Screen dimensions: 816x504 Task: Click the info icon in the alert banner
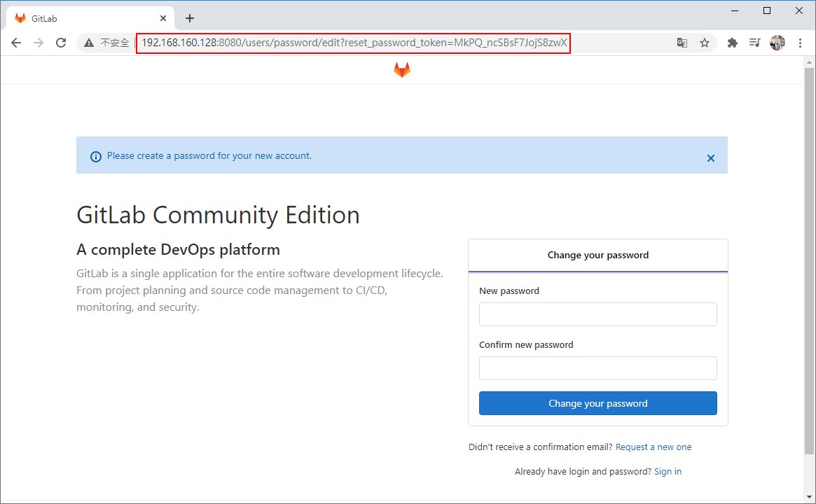click(x=96, y=157)
